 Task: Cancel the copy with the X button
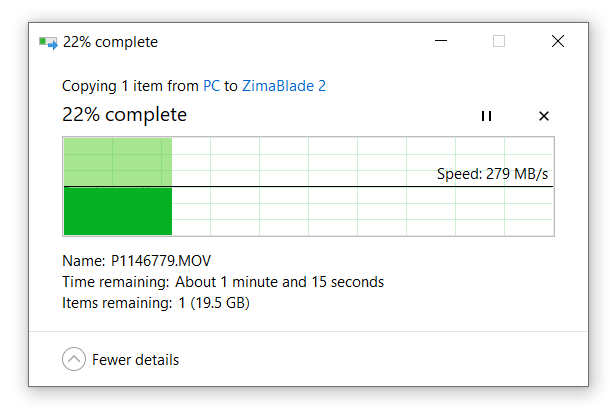(x=544, y=116)
